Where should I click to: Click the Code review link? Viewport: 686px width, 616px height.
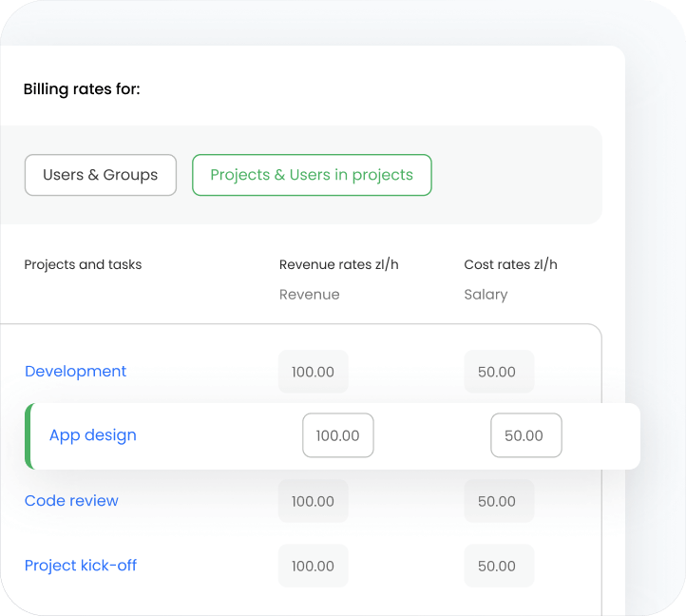pos(71,501)
